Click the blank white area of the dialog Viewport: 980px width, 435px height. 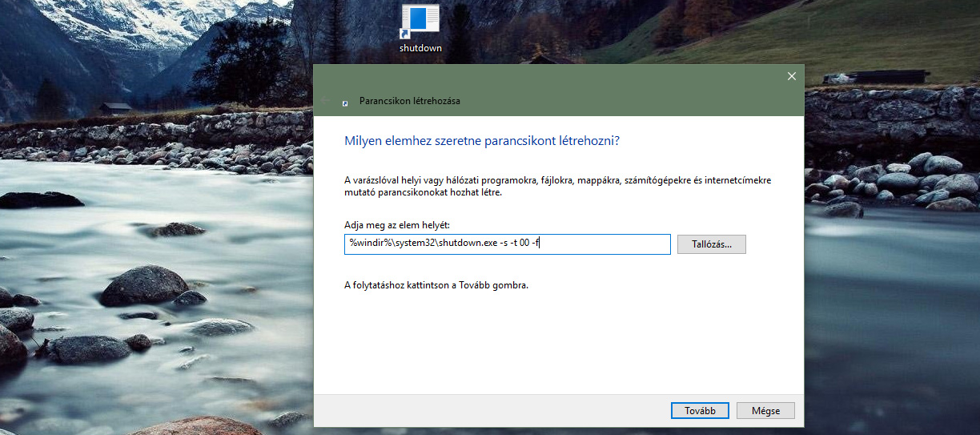560,344
